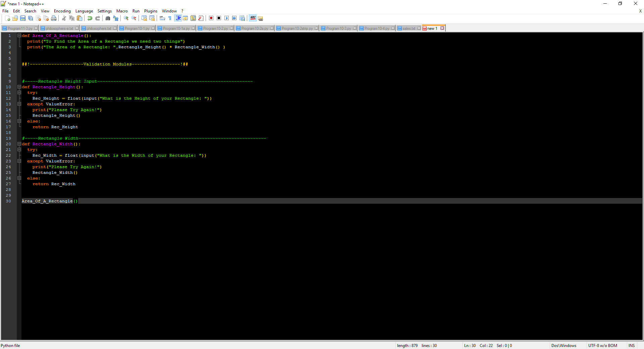Toggle Show All Characters pilcrow icon
Viewport: 644px width, 349px height.
pos(170,18)
